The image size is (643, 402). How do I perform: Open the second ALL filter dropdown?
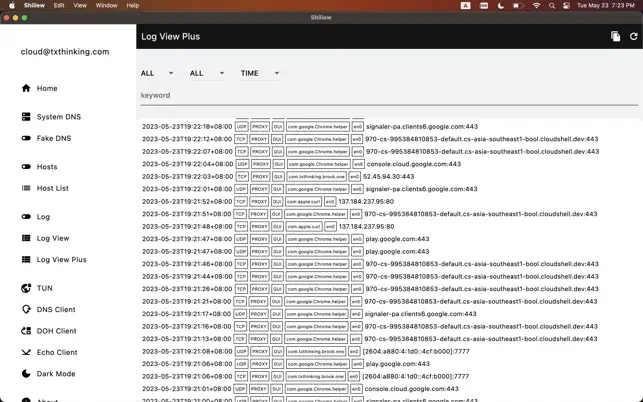(x=207, y=73)
